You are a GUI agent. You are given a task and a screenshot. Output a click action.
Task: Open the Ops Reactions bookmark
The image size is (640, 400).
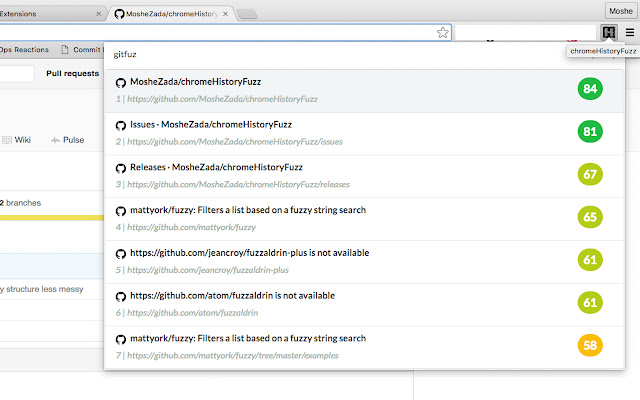[x=24, y=50]
